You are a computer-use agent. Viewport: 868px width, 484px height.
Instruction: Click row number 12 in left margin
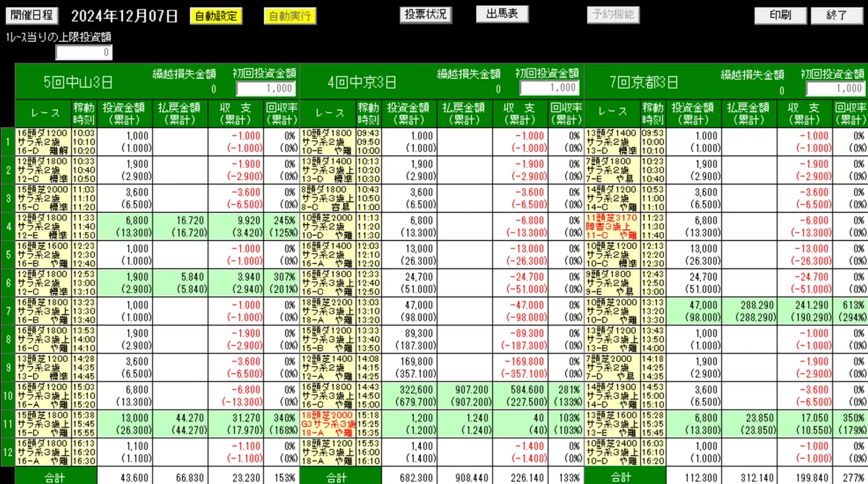click(x=7, y=451)
